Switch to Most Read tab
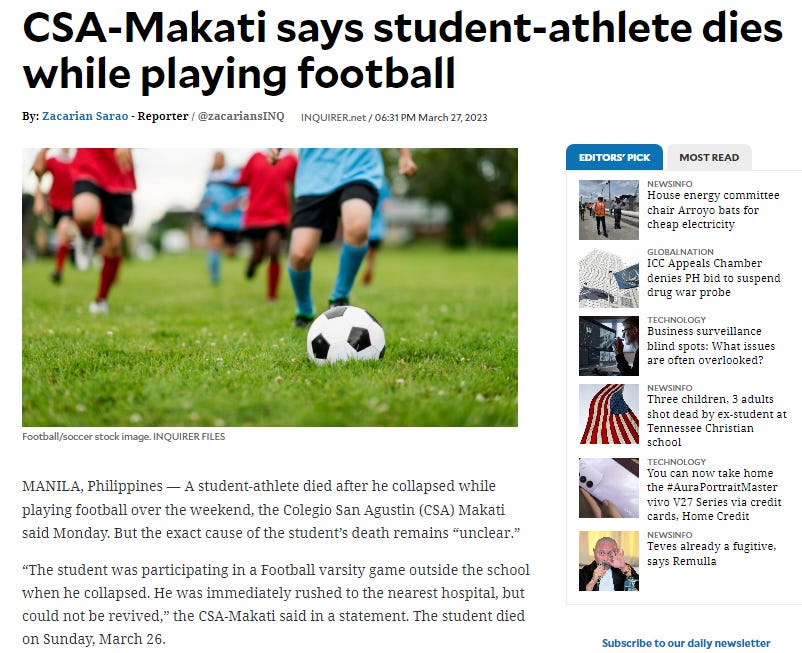 [709, 157]
